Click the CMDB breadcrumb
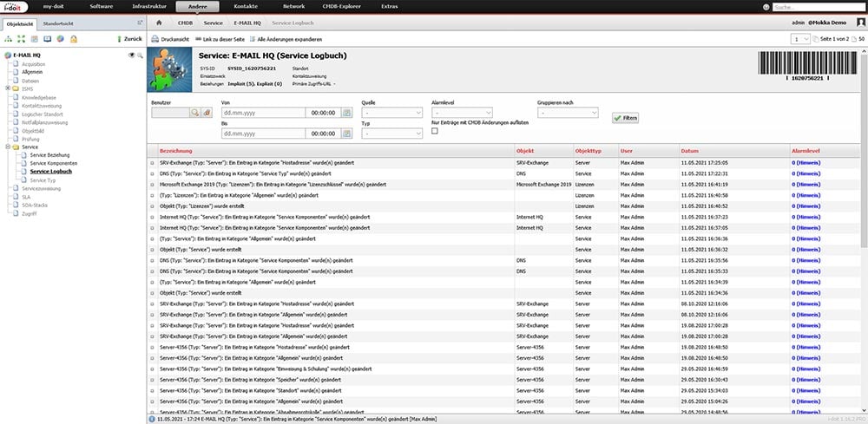 point(185,23)
